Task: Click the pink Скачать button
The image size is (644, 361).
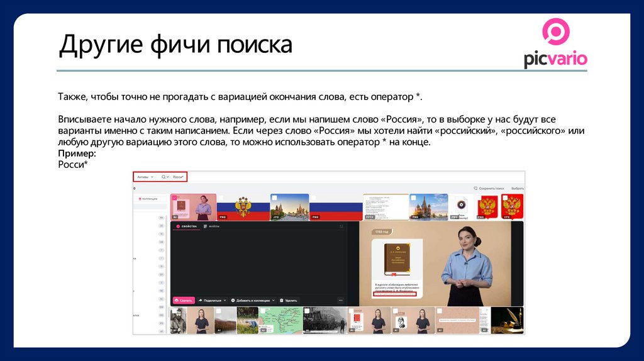Action: pyautogui.click(x=184, y=300)
